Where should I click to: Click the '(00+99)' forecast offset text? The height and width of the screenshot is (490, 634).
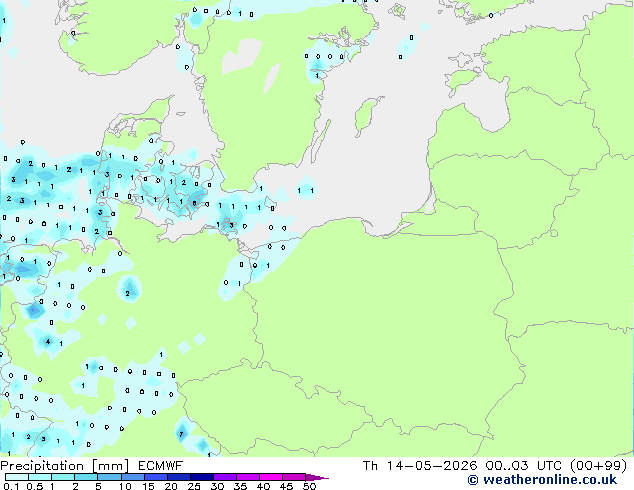(599, 466)
